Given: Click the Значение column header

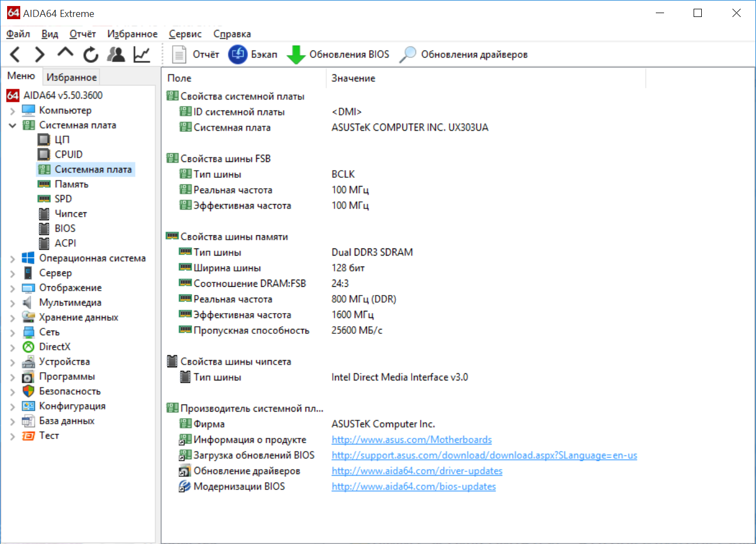Looking at the screenshot, I should (x=486, y=78).
